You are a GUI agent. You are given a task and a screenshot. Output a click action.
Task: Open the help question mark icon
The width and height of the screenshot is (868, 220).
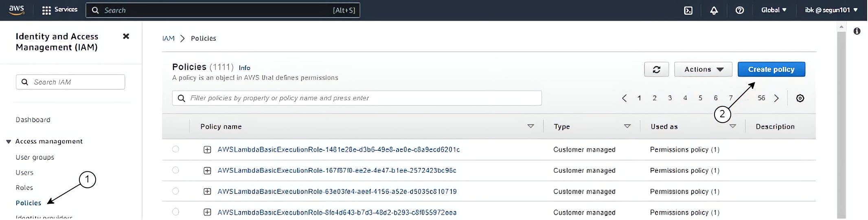739,11
